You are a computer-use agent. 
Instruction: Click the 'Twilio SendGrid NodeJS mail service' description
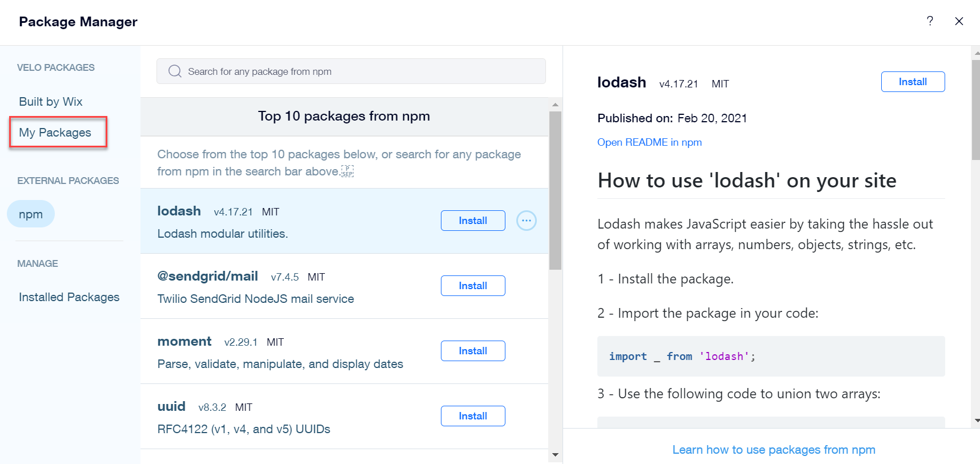(255, 299)
